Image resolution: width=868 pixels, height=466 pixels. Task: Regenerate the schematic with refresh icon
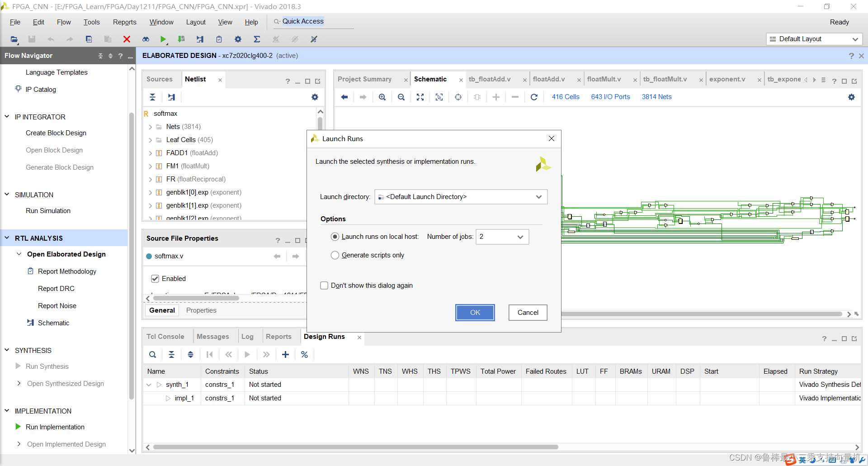point(534,97)
